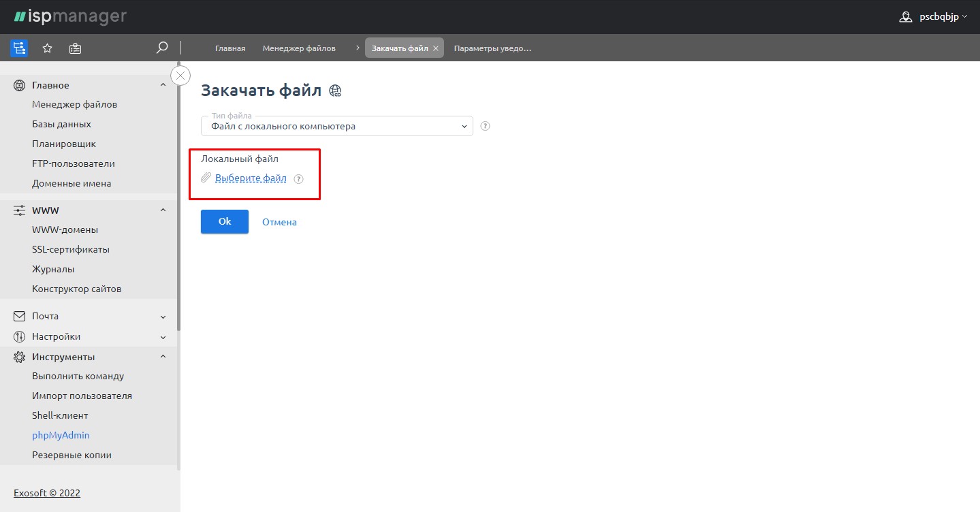Close the Закачать файл tab
Viewport: 980px width, 512px height.
tap(436, 48)
